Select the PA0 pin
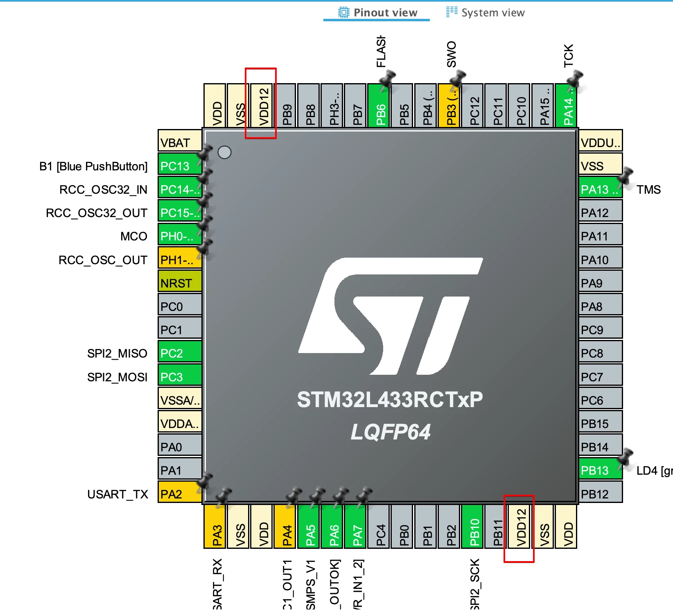The image size is (673, 616). click(180, 445)
